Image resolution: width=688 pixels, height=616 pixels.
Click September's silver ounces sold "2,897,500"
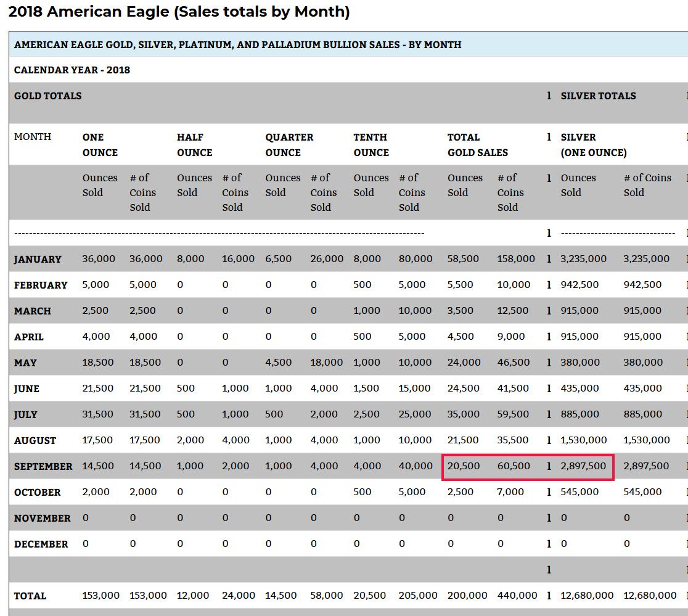pyautogui.click(x=583, y=466)
